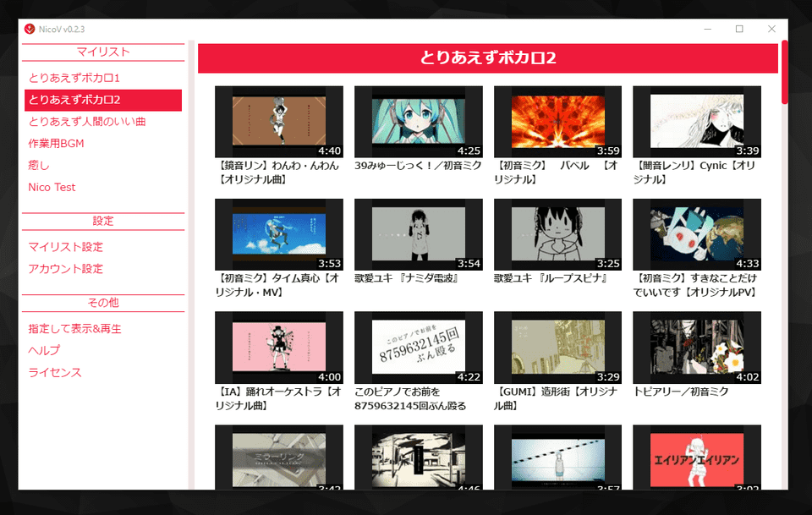Select the とりあえず人間のいい曲 mylist
This screenshot has height=515, width=812.
click(x=87, y=122)
